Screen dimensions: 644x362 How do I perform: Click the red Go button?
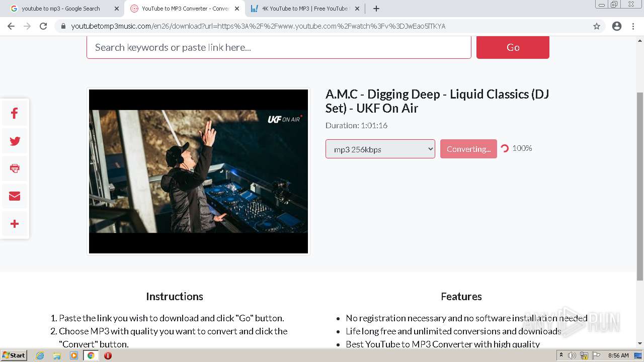pos(513,47)
